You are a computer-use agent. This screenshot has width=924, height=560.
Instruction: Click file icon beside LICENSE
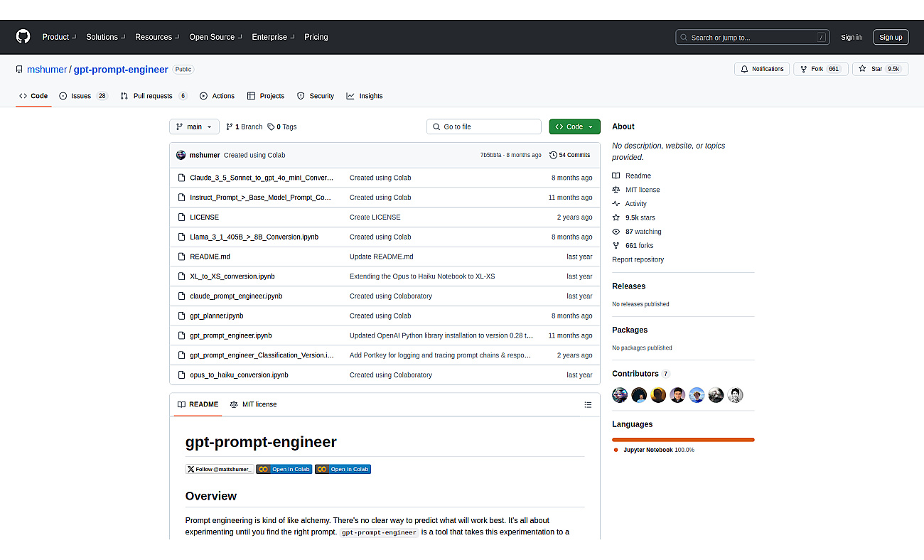click(182, 217)
